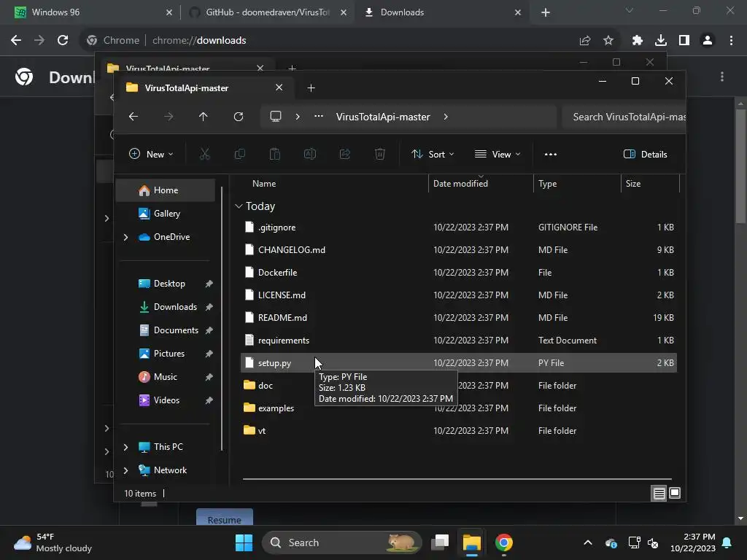Open the New dropdown menu
Screen dimensions: 747x560
pos(151,155)
